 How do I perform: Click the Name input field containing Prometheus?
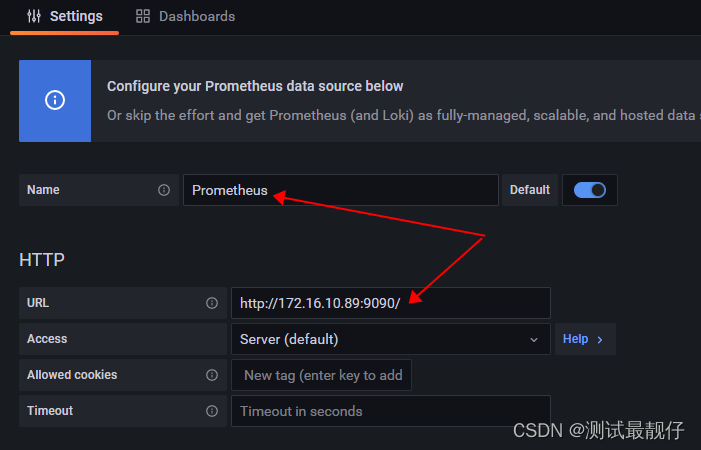(341, 190)
